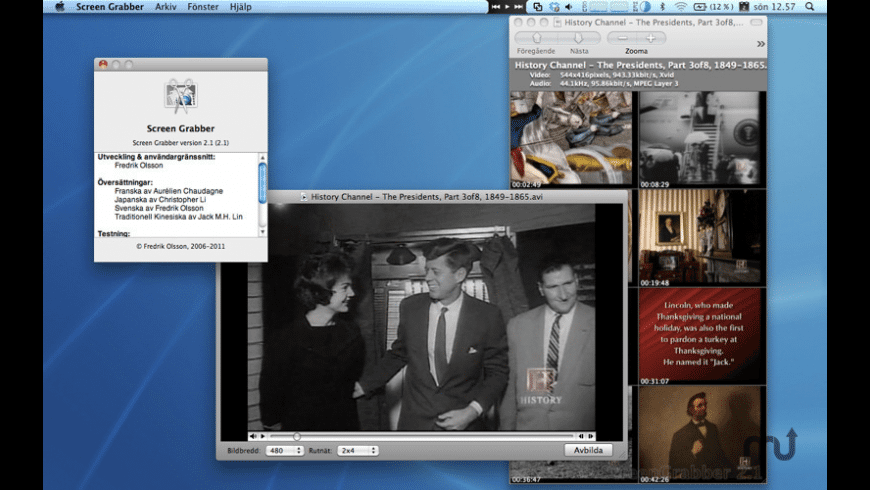This screenshot has height=490, width=870.
Task: Click the Bluetooth icon in menu bar
Action: 663,7
